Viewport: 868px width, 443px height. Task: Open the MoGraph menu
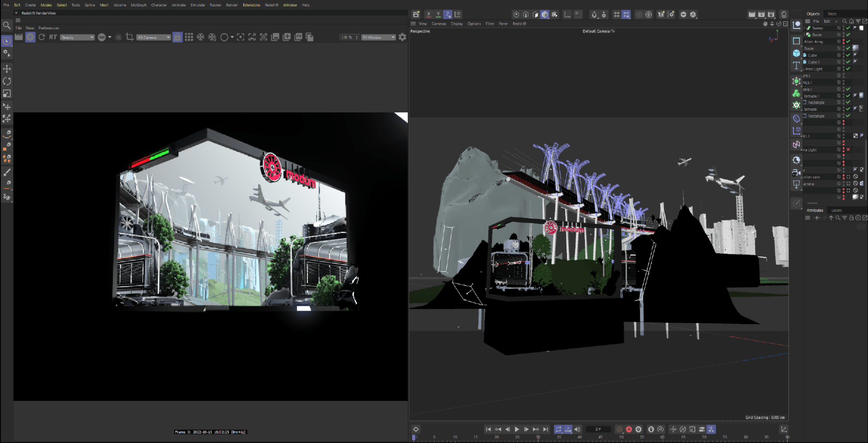138,5
